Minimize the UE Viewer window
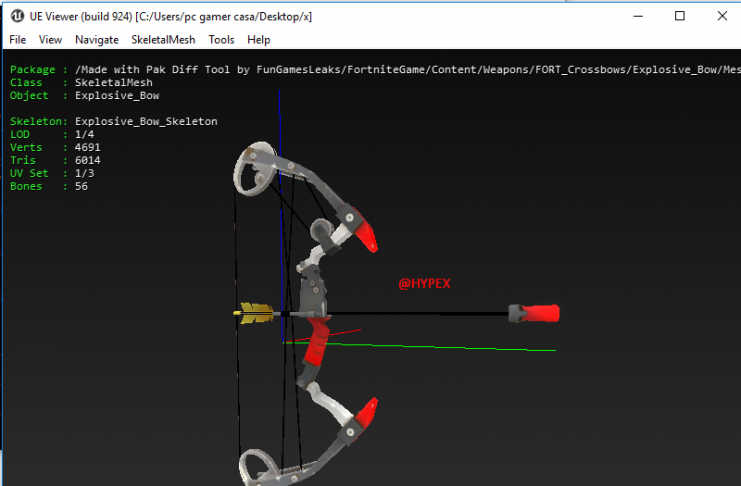 tap(638, 16)
